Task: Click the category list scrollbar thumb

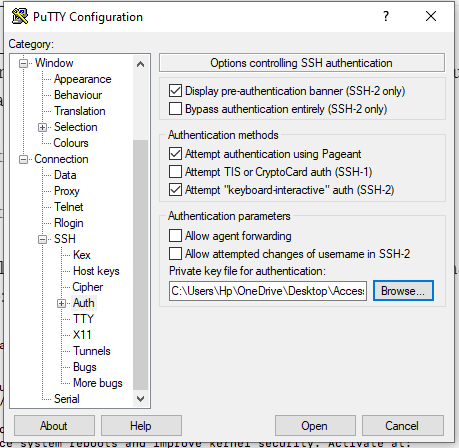Action: click(x=140, y=265)
